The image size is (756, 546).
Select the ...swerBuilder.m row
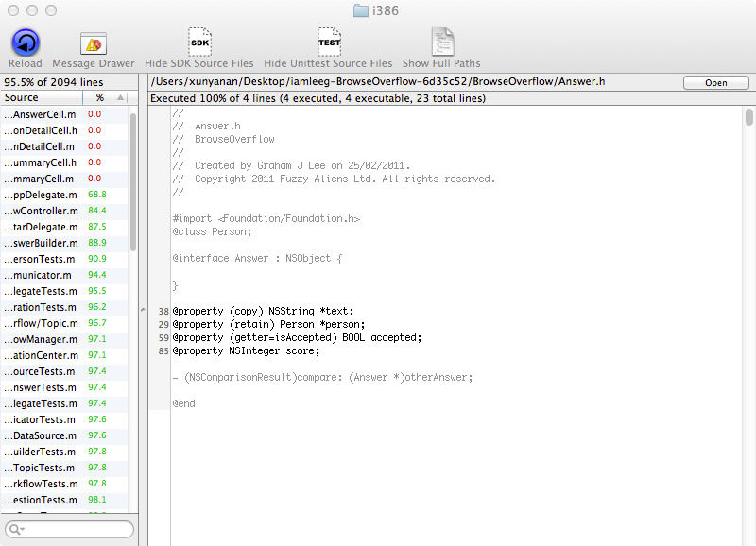tap(63, 243)
